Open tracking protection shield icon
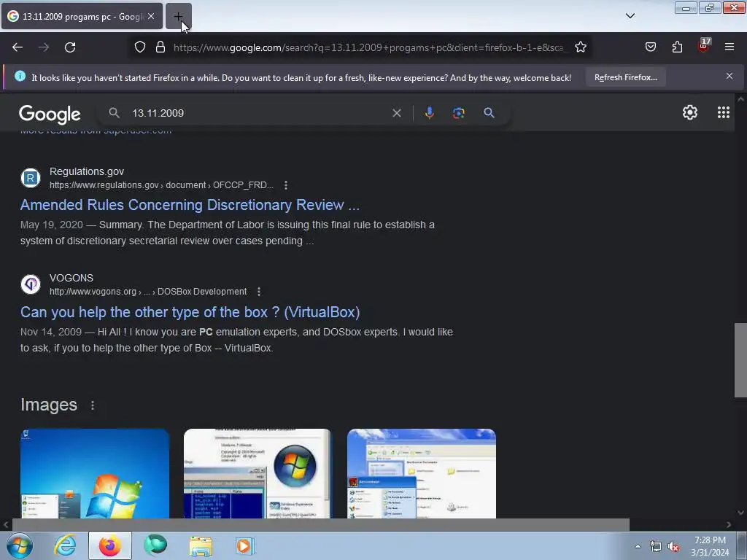This screenshot has width=747, height=560. (139, 47)
